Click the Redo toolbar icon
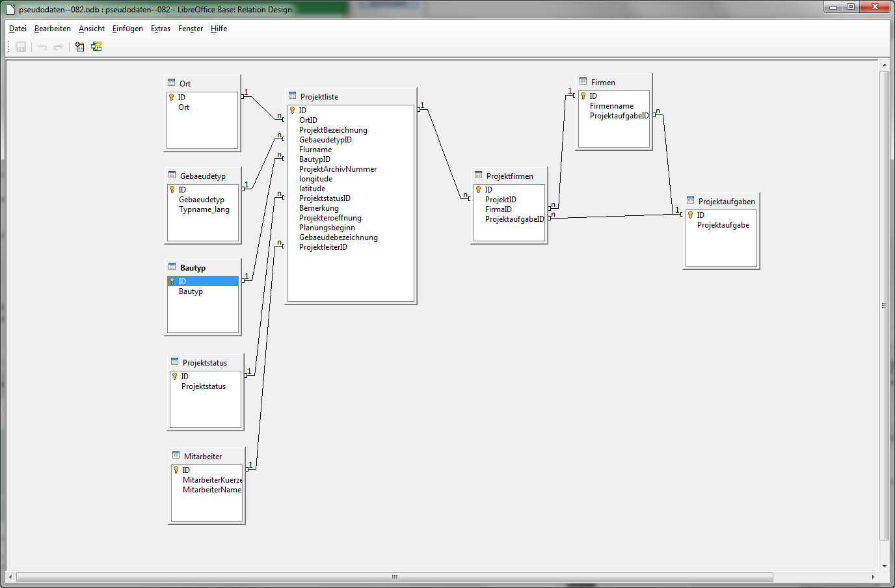Screen dimensions: 895x588 click(59, 47)
